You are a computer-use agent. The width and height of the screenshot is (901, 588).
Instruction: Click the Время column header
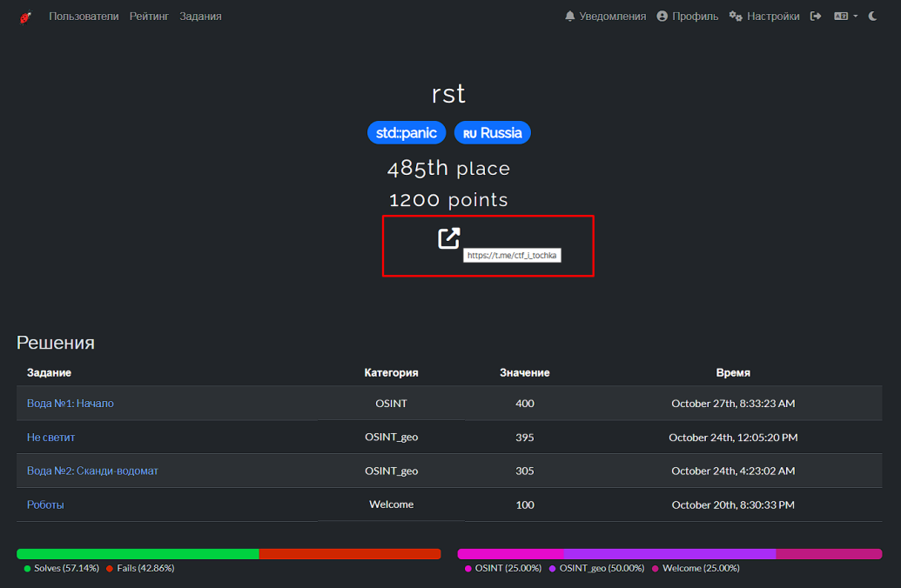[733, 372]
